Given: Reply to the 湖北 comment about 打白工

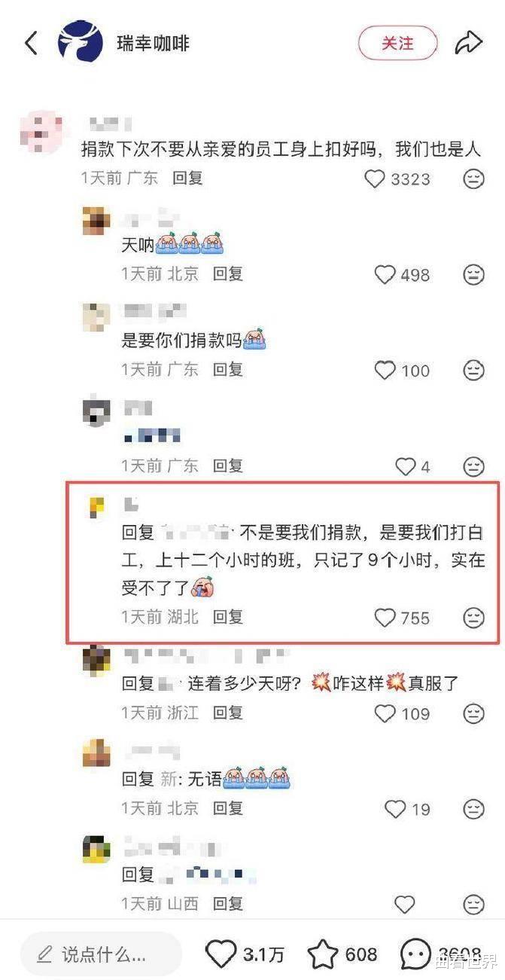Looking at the screenshot, I should pyautogui.click(x=228, y=617).
